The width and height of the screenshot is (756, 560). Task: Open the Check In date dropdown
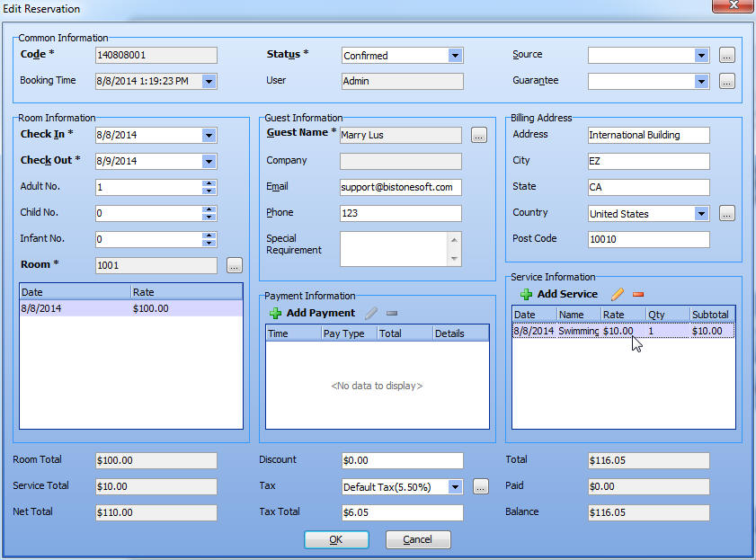pos(209,136)
